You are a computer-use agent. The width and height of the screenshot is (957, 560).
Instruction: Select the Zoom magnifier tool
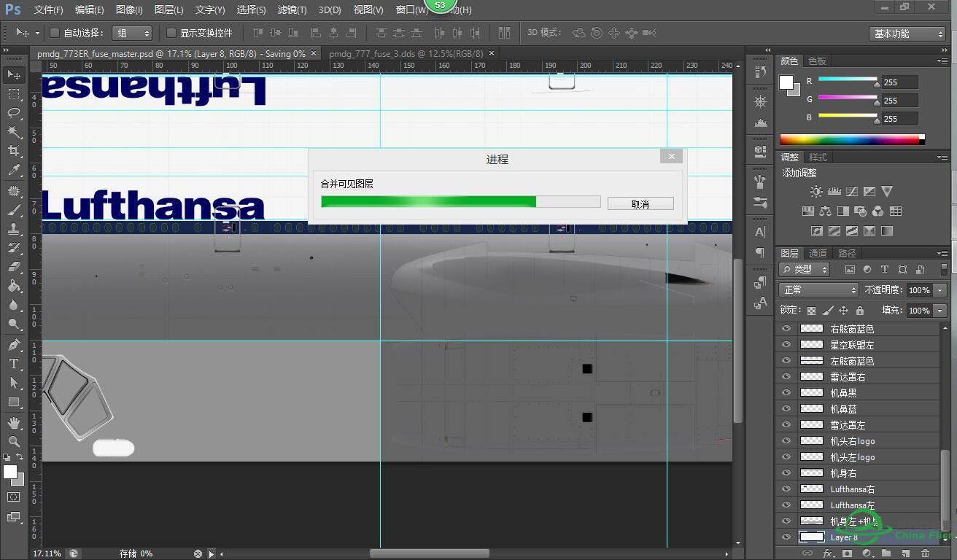tap(14, 441)
